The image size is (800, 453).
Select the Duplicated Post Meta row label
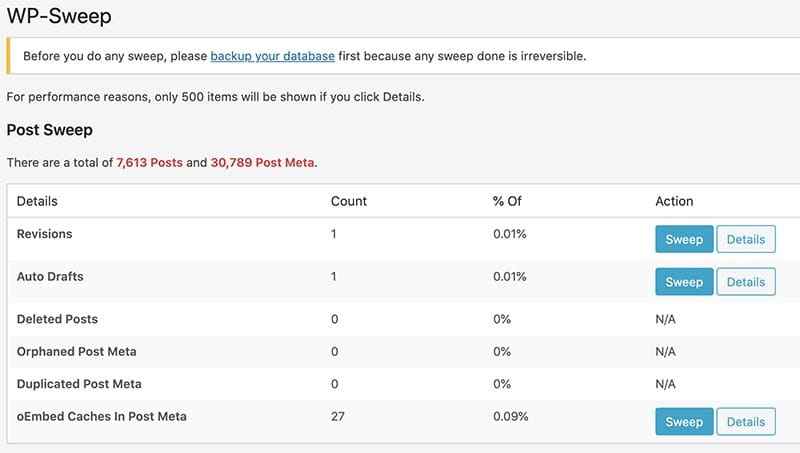79,384
